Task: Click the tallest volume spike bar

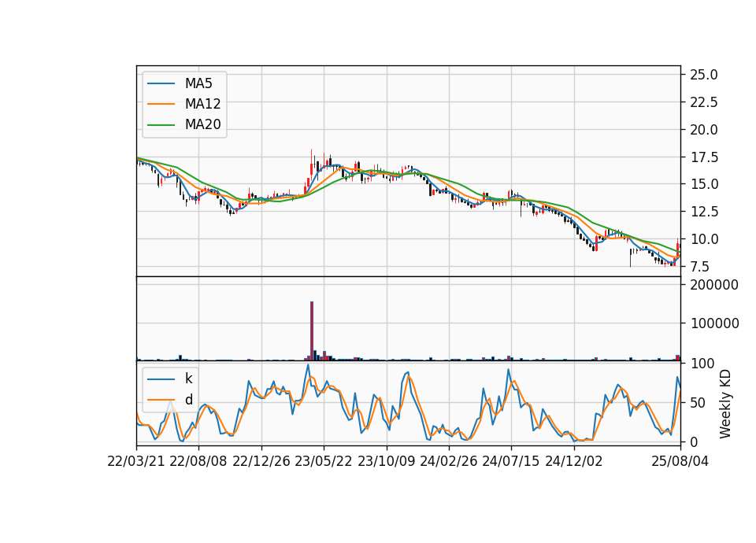Action: point(312,331)
